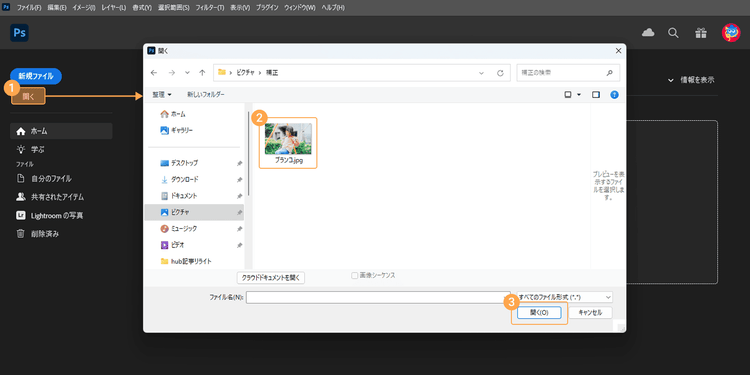
Task: Click the Photoshop Ps home logo
Action: (x=19, y=33)
